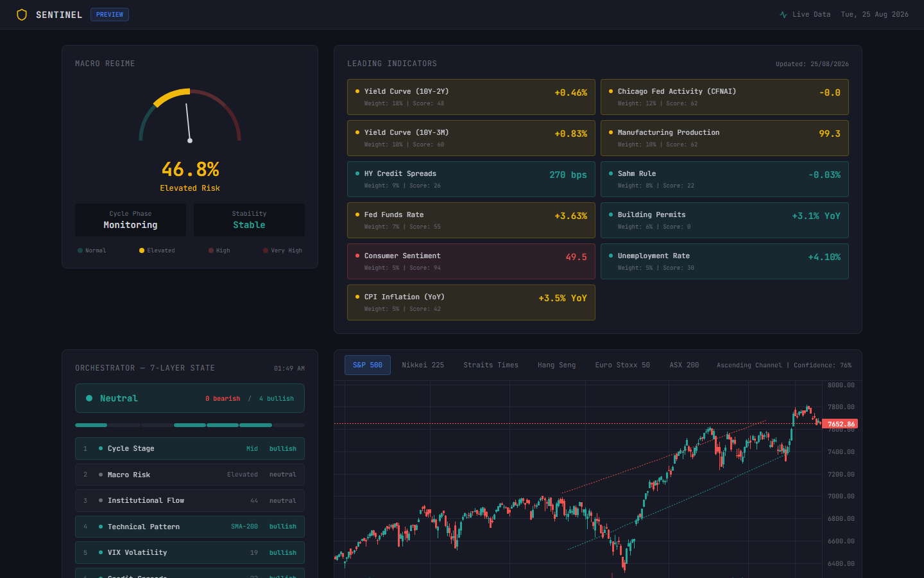Viewport: 924px width, 578px height.
Task: Click the PREVIEW badge
Action: coord(110,14)
